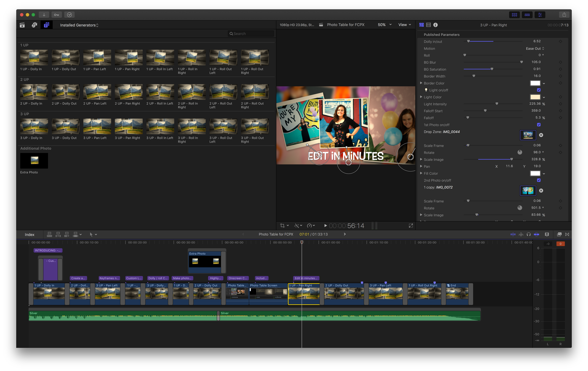This screenshot has height=371, width=588.
Task: Toggle the inspector sliders panel button
Action: [540, 15]
